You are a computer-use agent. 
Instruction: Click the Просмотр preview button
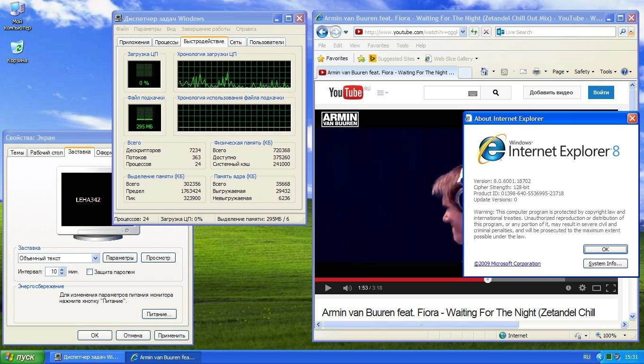pyautogui.click(x=158, y=258)
